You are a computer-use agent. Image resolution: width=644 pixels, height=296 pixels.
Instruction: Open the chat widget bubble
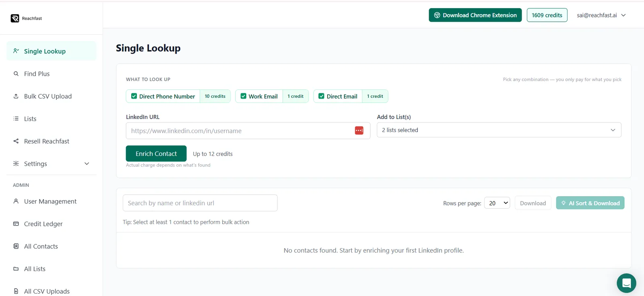click(x=626, y=283)
